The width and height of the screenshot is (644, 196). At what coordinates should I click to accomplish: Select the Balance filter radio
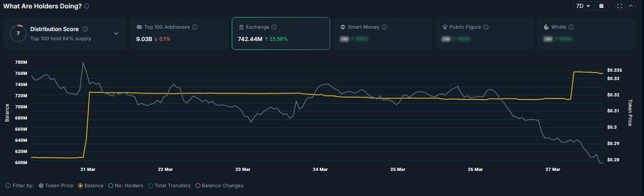(x=80, y=186)
